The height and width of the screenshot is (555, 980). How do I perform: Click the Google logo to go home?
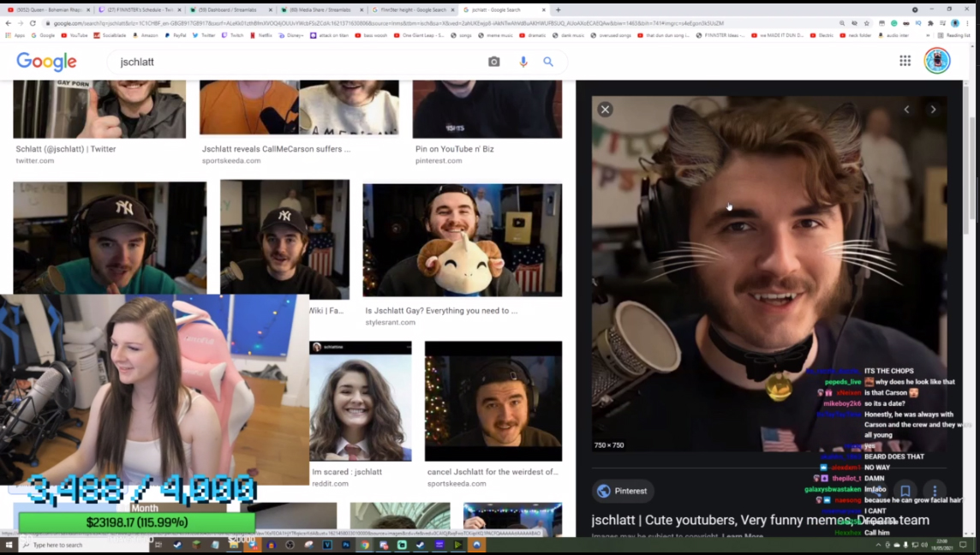[x=46, y=62]
